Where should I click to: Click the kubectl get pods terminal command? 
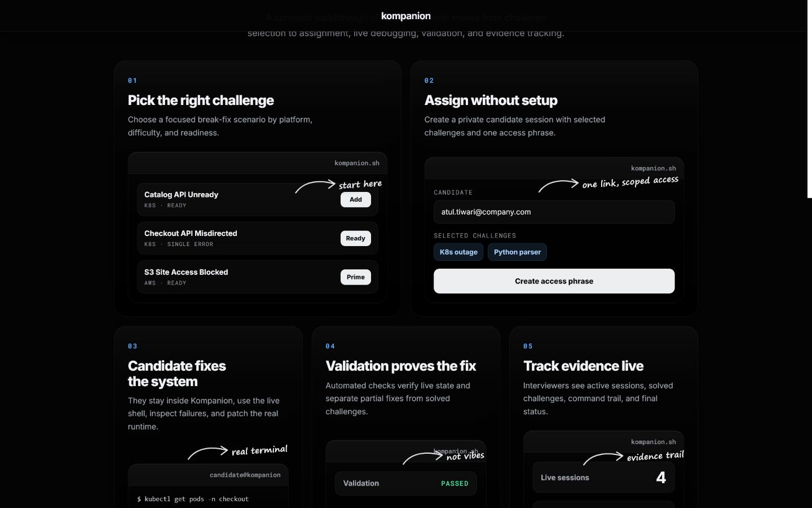[x=193, y=499]
